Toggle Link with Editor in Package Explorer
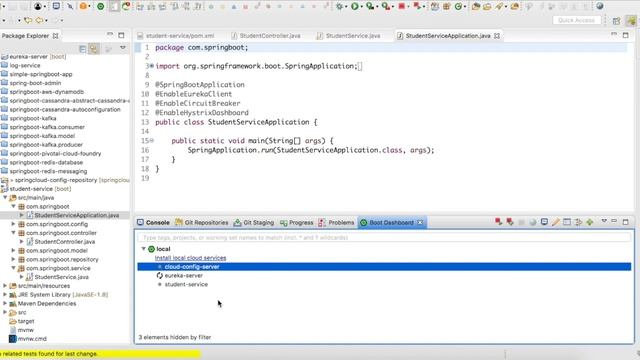640x360 pixels. [x=94, y=49]
